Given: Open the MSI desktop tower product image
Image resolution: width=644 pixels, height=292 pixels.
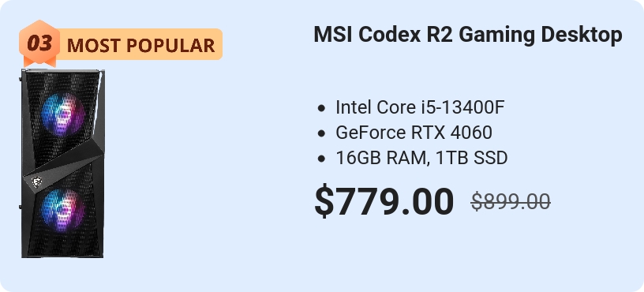Looking at the screenshot, I should tap(62, 163).
